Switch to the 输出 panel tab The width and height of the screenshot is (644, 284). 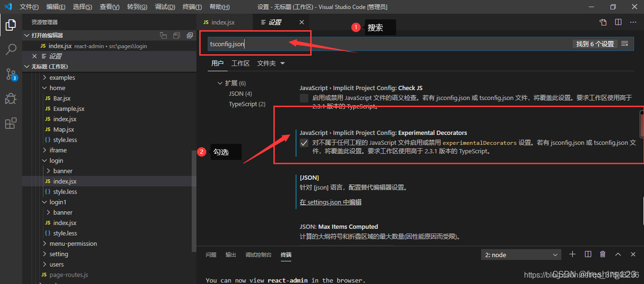(x=231, y=255)
